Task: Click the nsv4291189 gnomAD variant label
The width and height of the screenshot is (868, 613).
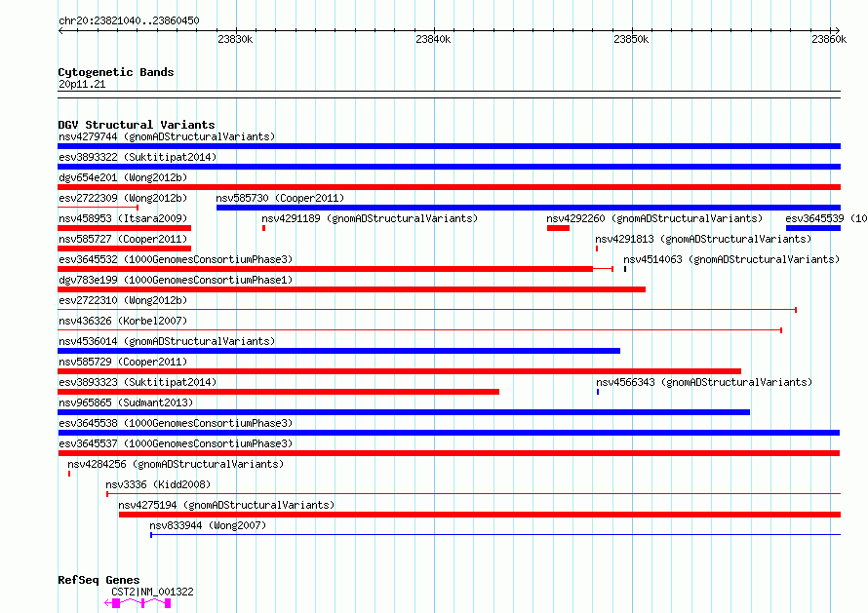Action: tap(370, 218)
